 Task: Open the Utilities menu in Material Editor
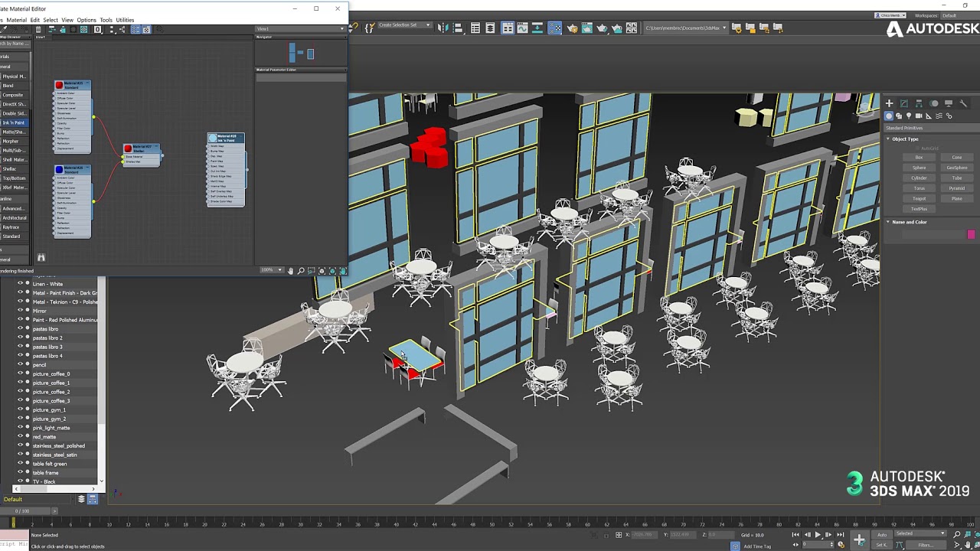point(125,20)
